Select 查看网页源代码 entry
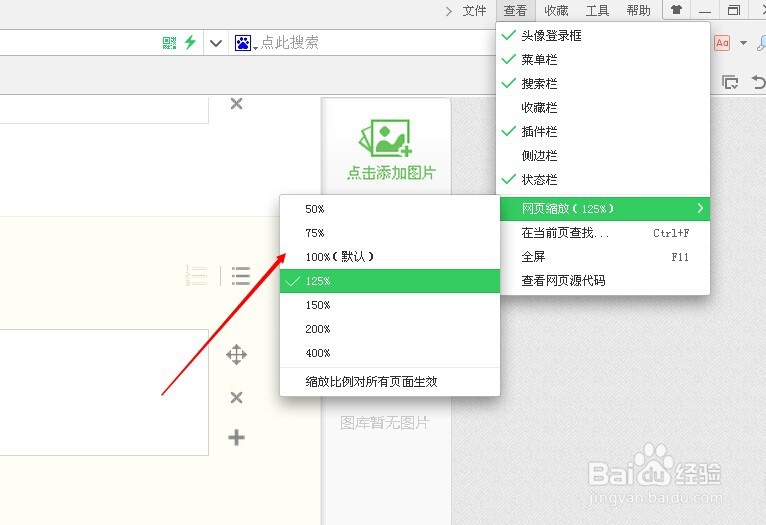 [605, 281]
